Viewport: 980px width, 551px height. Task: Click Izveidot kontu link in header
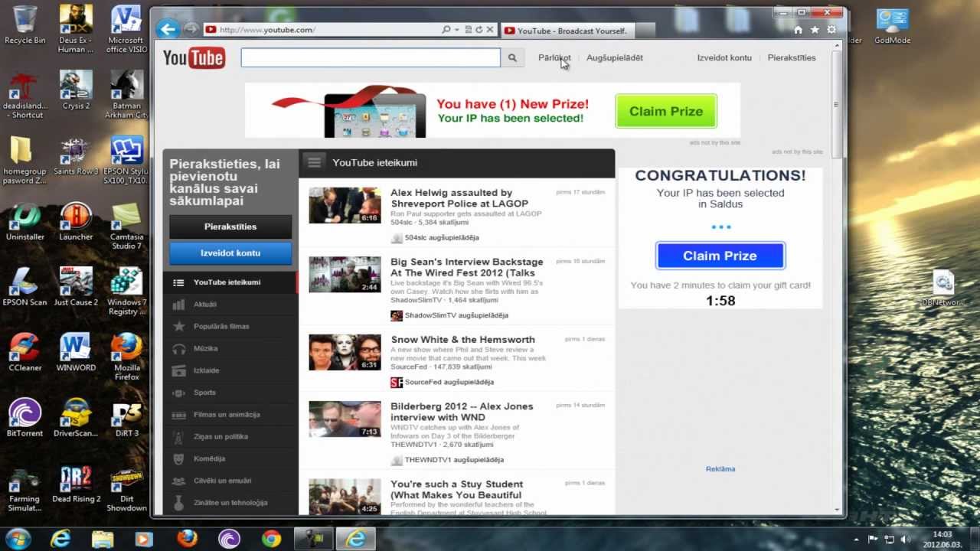tap(724, 57)
